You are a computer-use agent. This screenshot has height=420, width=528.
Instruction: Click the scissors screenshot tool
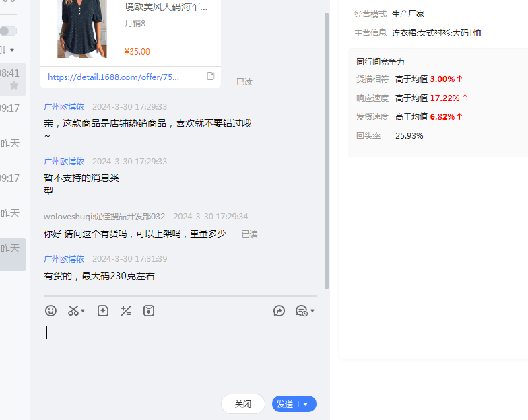coord(73,310)
